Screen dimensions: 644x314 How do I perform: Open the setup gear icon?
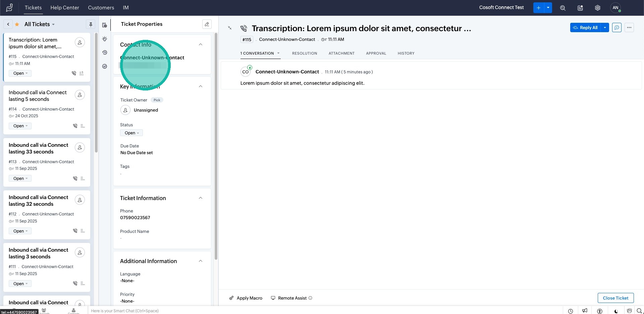[597, 8]
